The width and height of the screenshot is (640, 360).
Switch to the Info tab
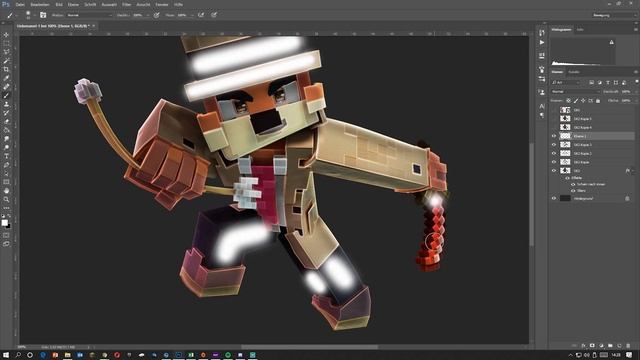[580, 29]
